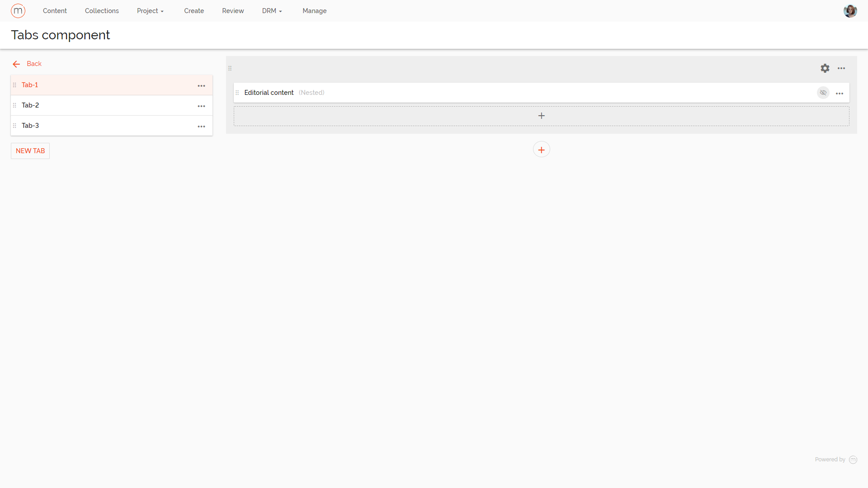Screen dimensions: 868x488
Task: Click the NEW TAB button
Action: [30, 150]
